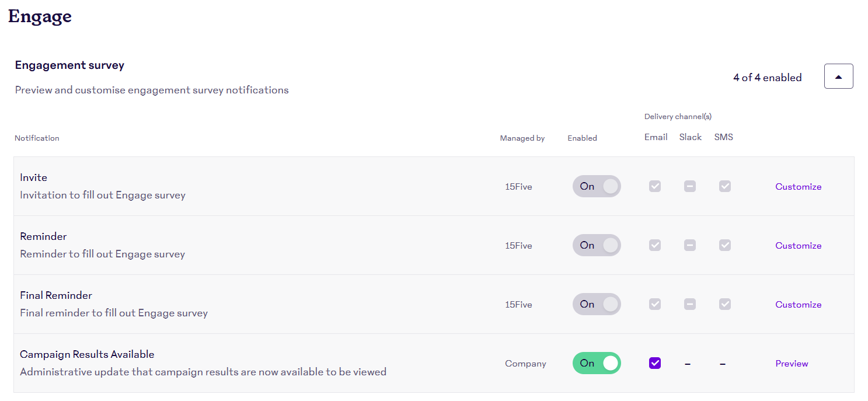The height and width of the screenshot is (401, 868).
Task: Click Email checkbox in Reminder row
Action: [x=655, y=245]
